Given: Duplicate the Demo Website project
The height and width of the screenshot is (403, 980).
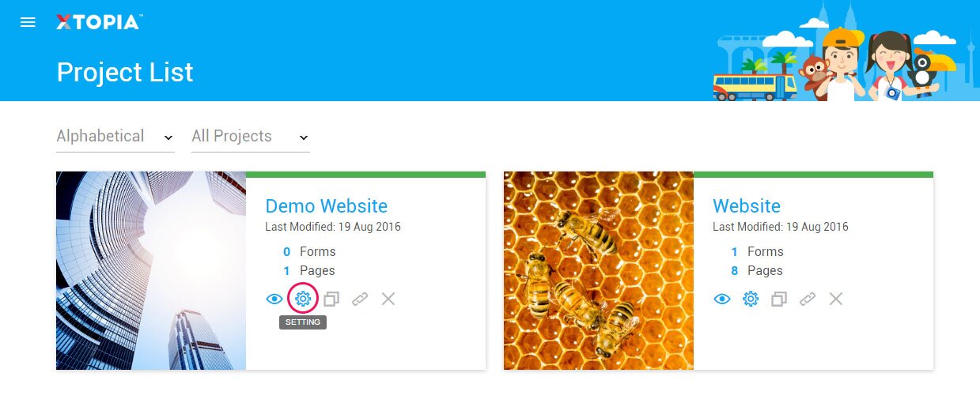Looking at the screenshot, I should [x=331, y=299].
